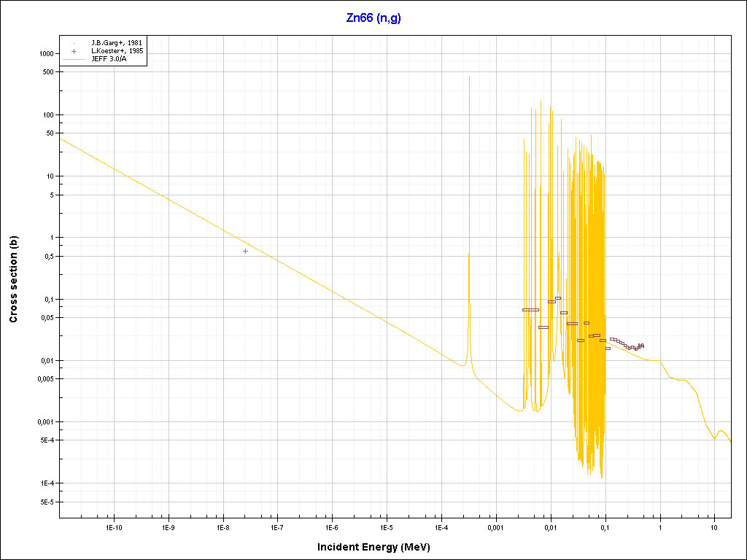Click the lone plus data point near 1E-8
Viewport: 747px width, 560px height.
tap(245, 251)
